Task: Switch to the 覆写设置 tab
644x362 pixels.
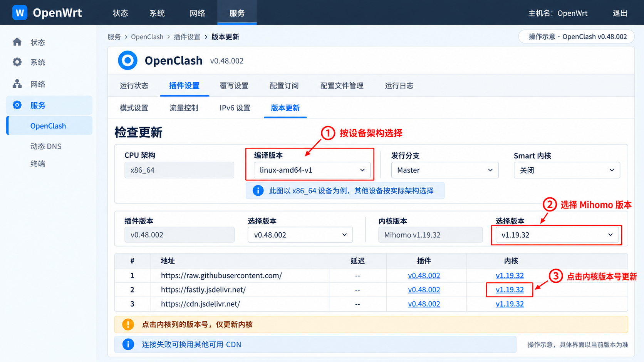Action: [x=234, y=85]
